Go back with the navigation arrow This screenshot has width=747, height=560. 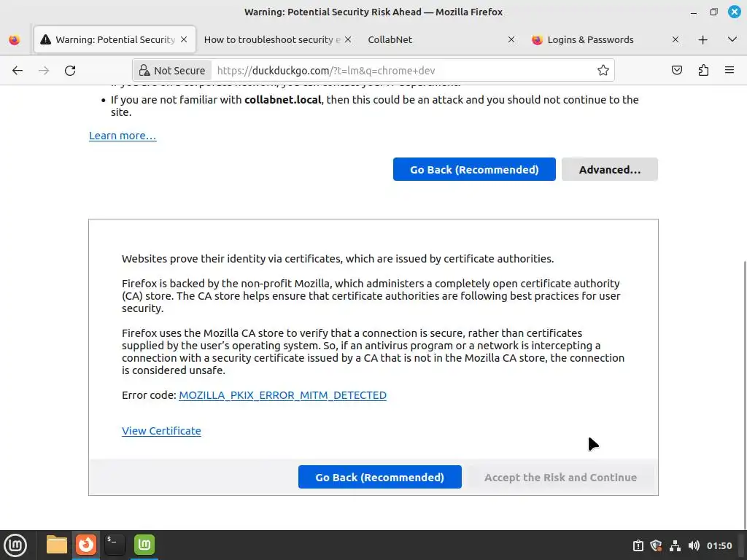(x=18, y=71)
